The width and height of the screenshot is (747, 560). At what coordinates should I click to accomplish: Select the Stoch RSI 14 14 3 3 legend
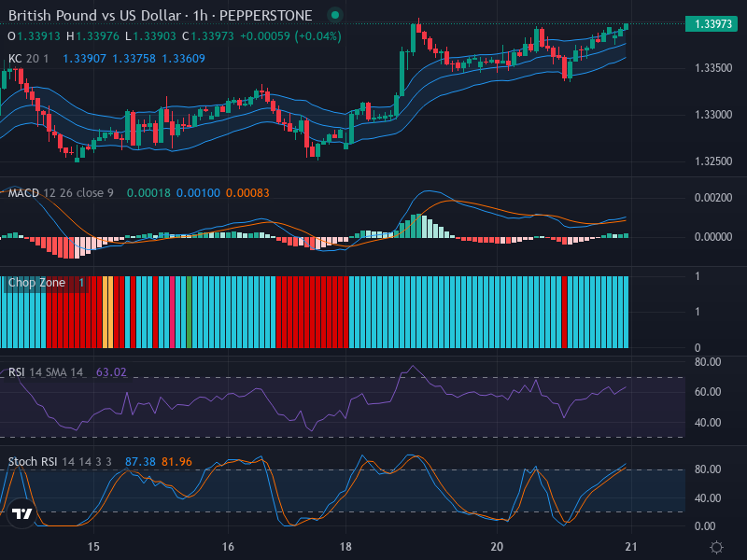pyautogui.click(x=60, y=461)
